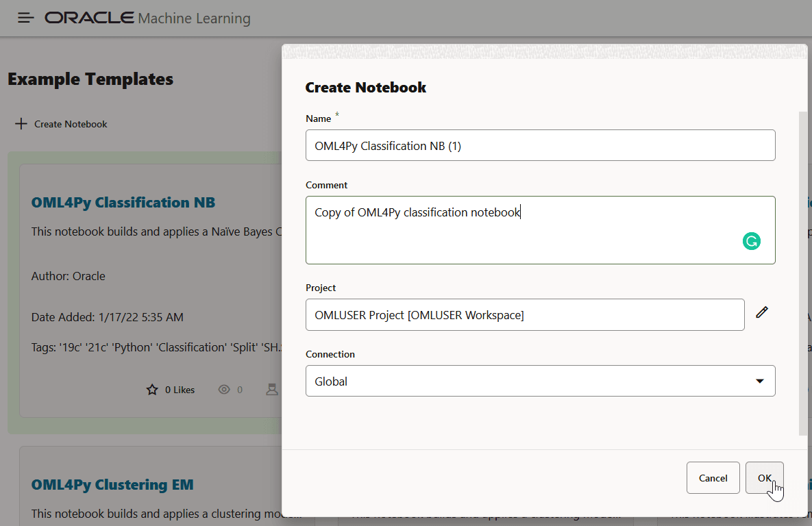Click Cancel to dismiss the dialog
Screen dimensions: 812x526
click(x=713, y=478)
